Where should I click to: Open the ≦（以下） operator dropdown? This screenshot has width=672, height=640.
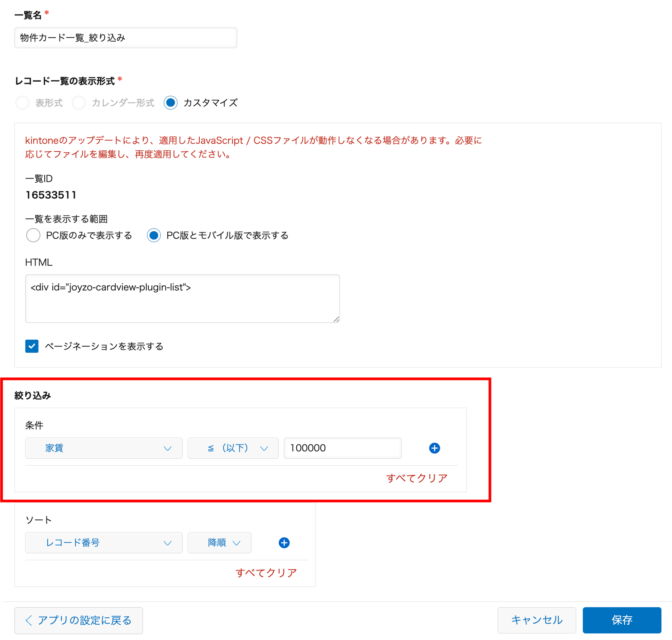tap(233, 448)
